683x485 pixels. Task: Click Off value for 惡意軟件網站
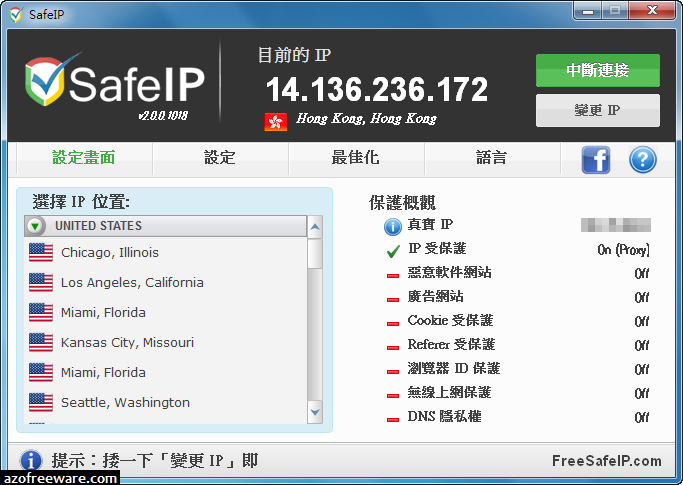point(642,274)
